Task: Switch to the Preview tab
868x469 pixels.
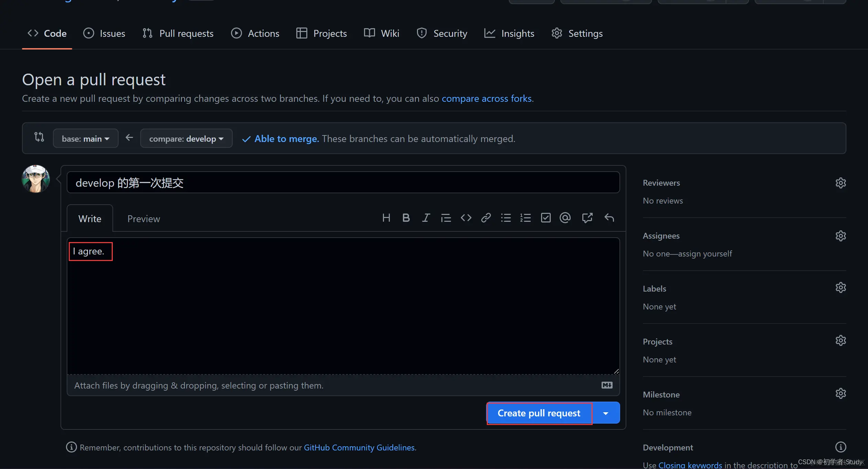Action: [143, 219]
